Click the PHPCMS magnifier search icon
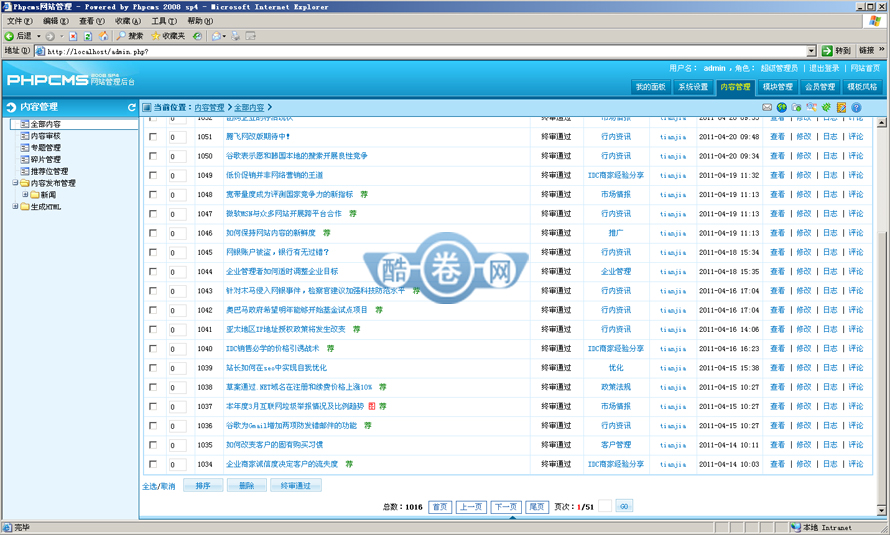Screen dimensions: 890x535 click(x=812, y=107)
